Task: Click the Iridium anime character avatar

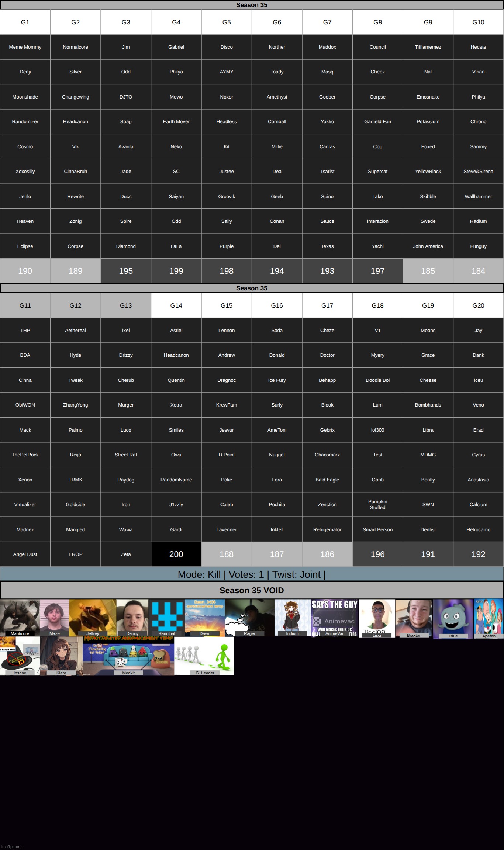Action: 292,617
